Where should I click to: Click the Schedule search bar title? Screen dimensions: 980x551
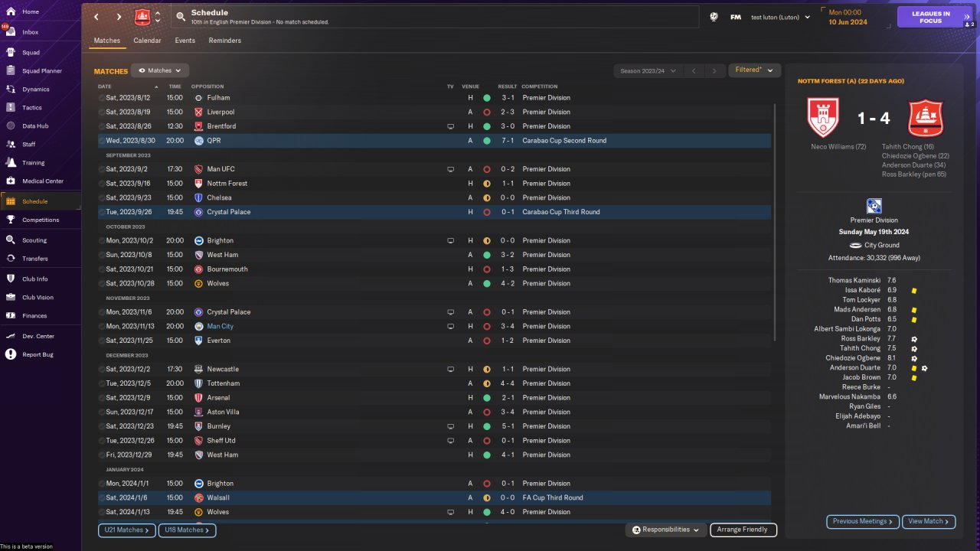[x=210, y=12]
